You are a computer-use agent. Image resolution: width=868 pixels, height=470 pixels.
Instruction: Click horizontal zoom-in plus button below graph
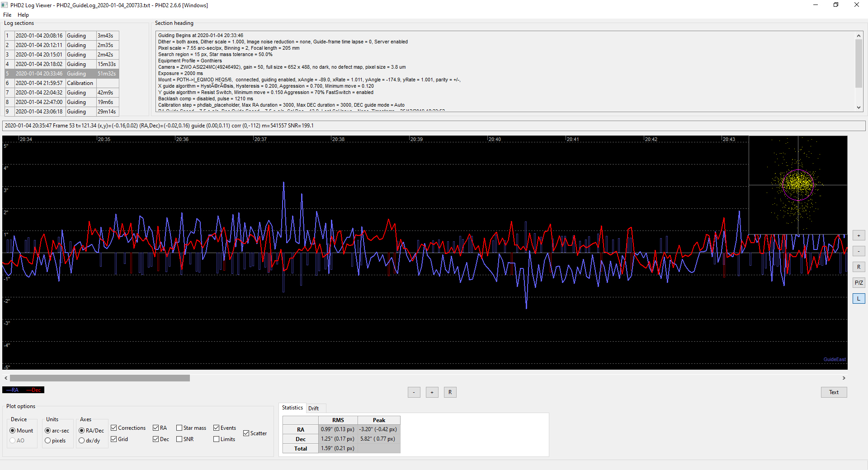click(x=432, y=392)
